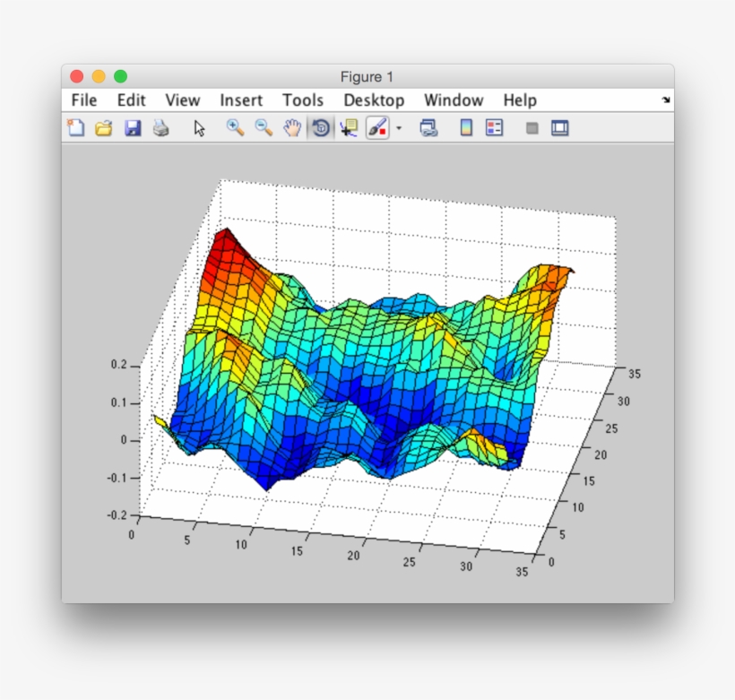Hide the plot tools
Viewport: 735px width, 700px height.
(531, 128)
